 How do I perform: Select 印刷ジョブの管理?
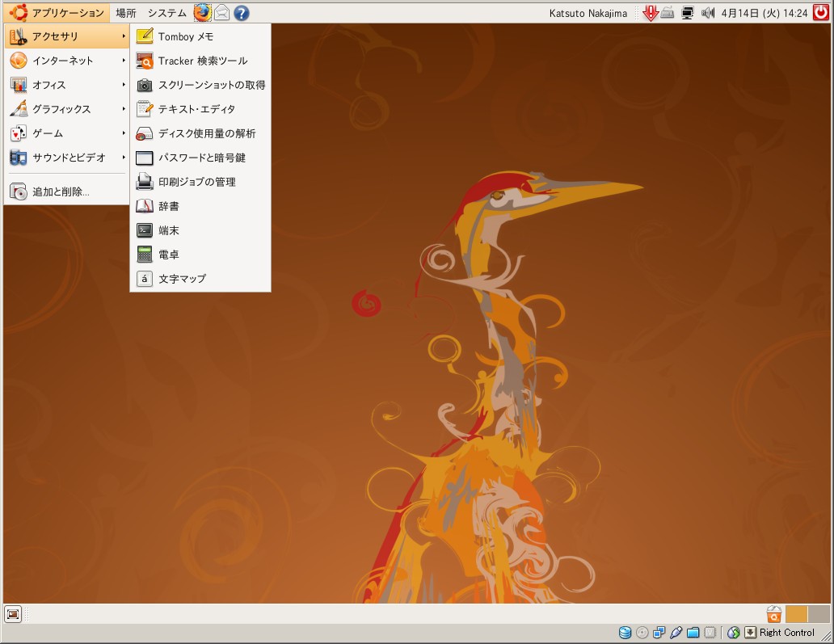200,182
